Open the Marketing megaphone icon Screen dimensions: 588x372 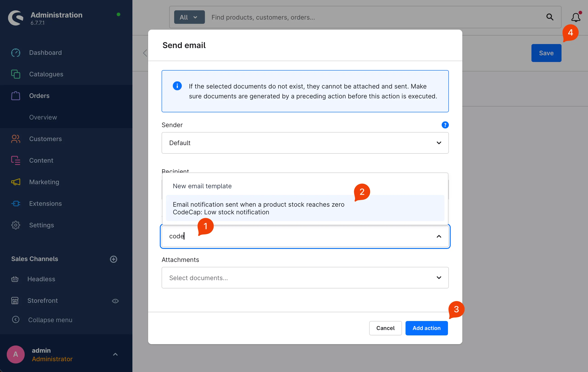coord(16,182)
